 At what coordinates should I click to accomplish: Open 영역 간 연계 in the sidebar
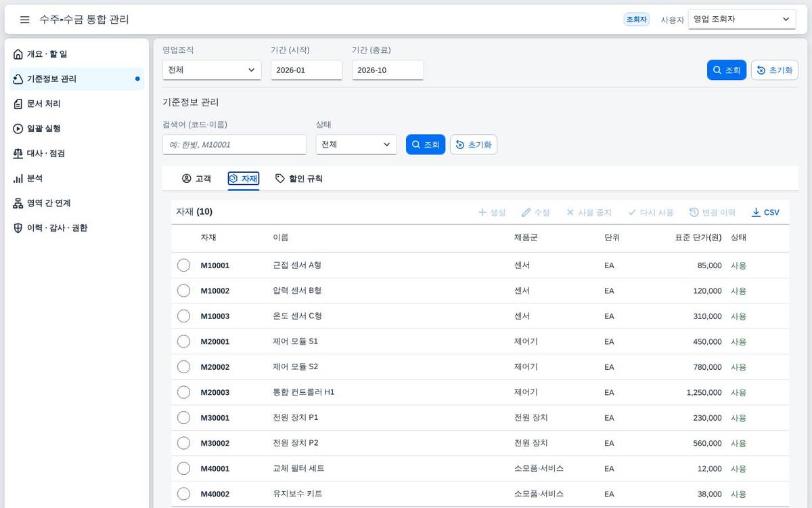click(x=76, y=203)
